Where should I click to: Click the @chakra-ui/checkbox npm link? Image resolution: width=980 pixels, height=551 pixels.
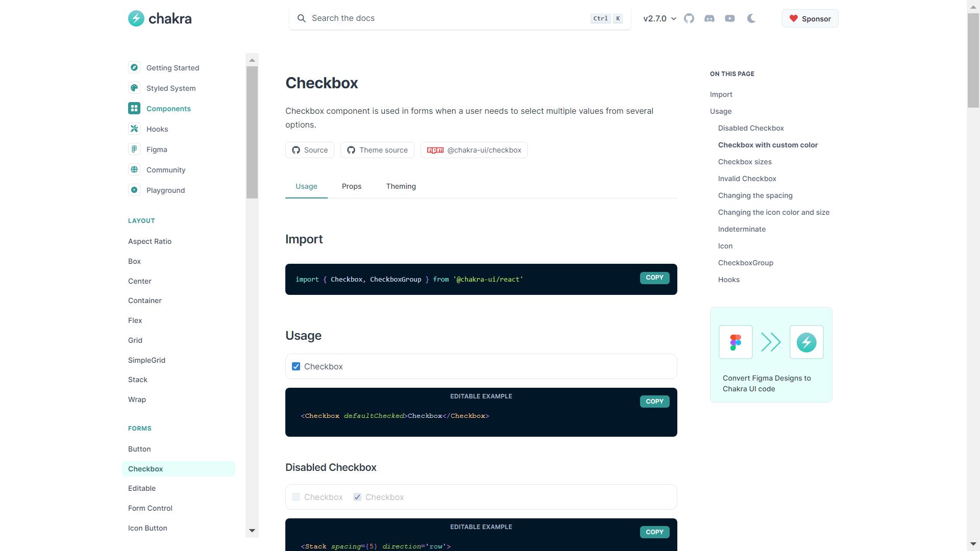point(475,150)
